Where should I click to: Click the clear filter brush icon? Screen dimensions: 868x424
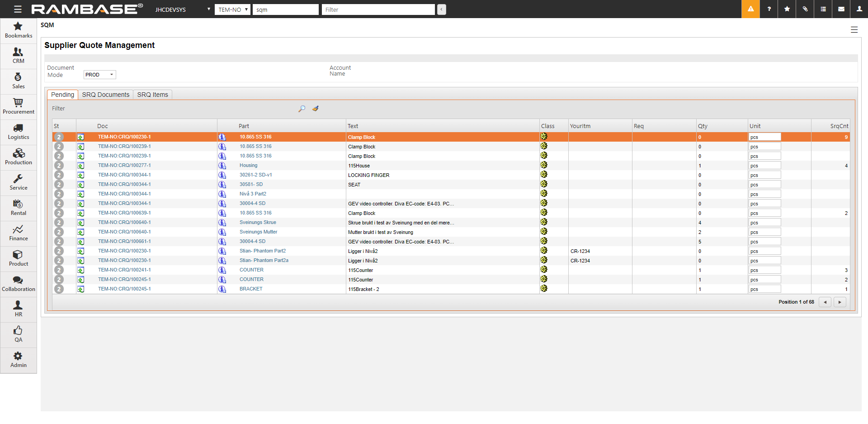coord(316,109)
